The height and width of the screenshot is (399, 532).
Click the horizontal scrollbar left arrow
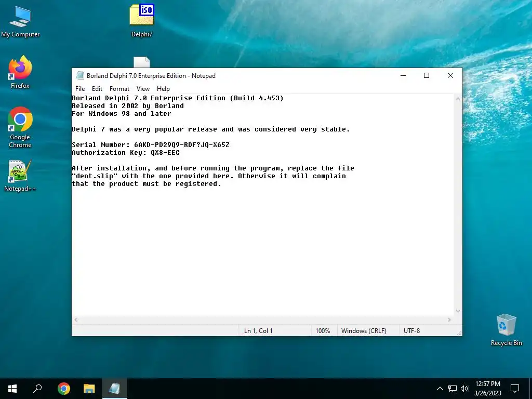pos(76,320)
